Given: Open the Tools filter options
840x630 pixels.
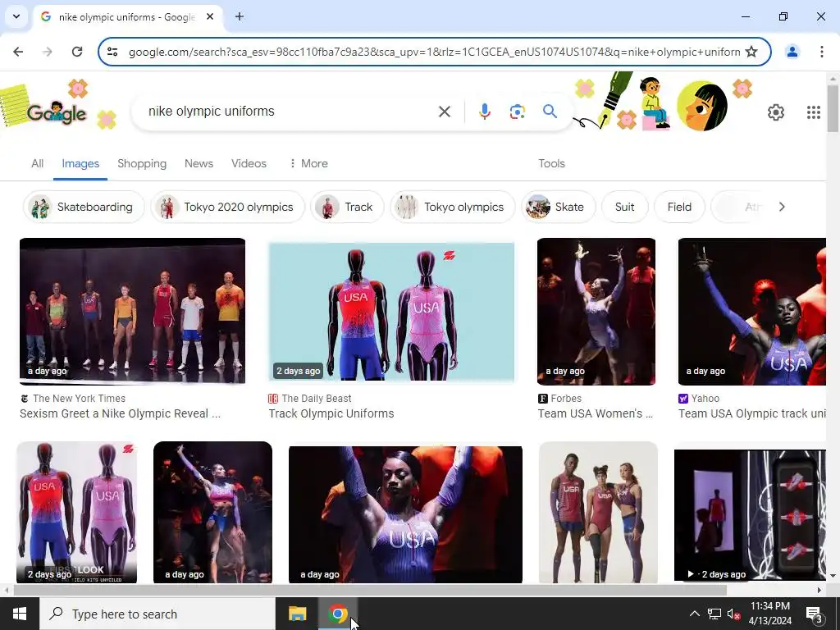Looking at the screenshot, I should [x=552, y=163].
